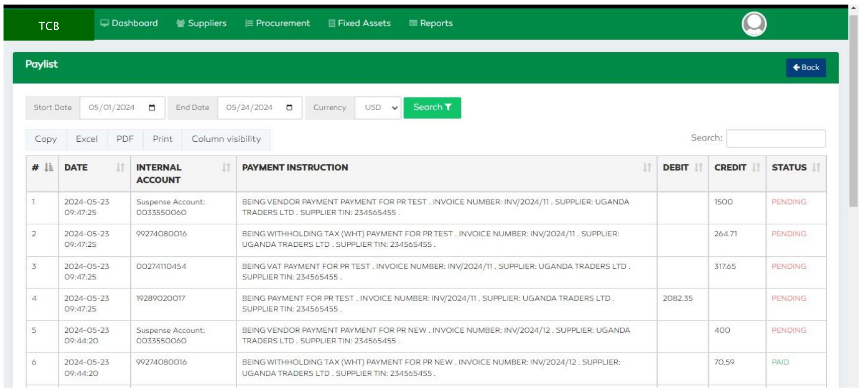
Task: Select row 6 PAID status
Action: pyautogui.click(x=780, y=362)
